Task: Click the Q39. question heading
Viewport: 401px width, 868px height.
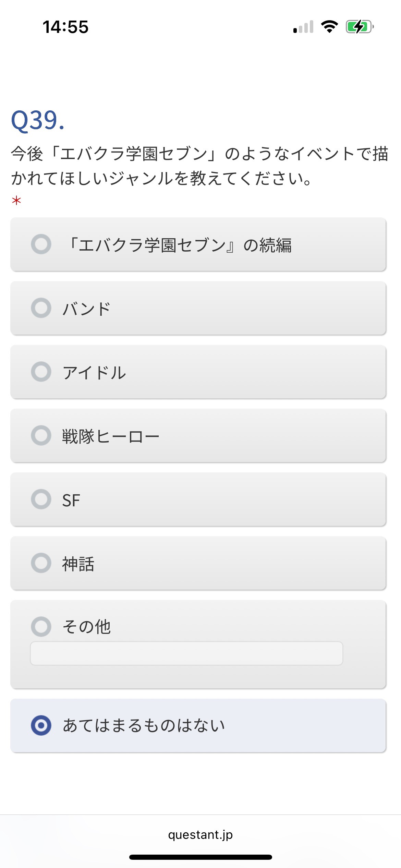Action: [x=38, y=120]
